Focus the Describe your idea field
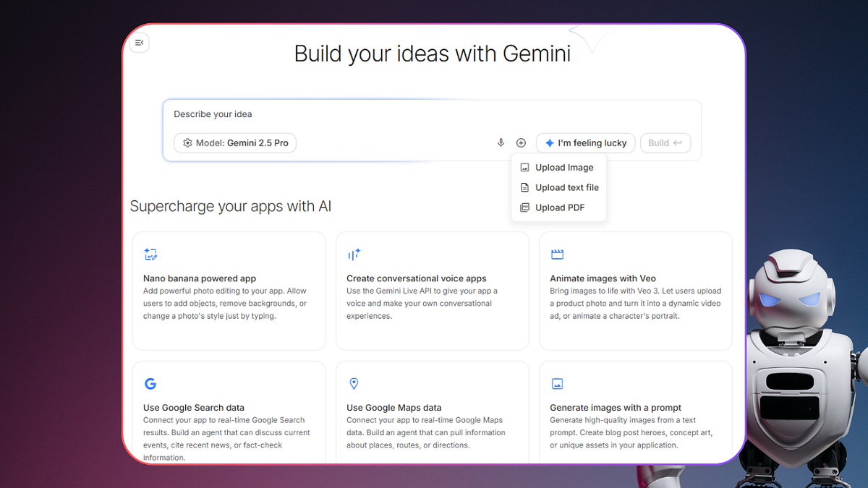The width and height of the screenshot is (868, 488). pos(432,114)
